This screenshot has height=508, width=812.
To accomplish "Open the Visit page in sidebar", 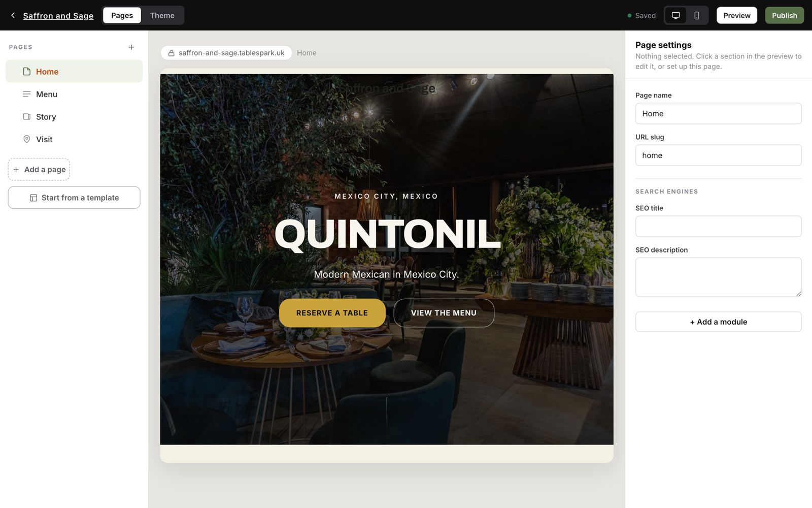I will 74,139.
